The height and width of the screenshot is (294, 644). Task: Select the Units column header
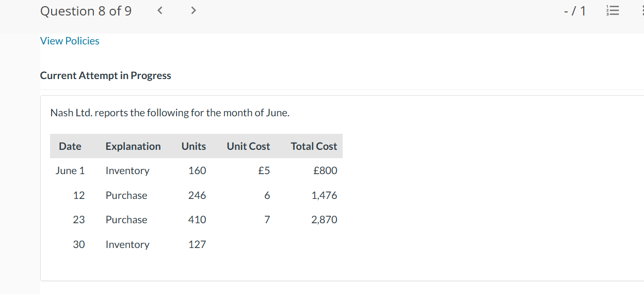(194, 146)
